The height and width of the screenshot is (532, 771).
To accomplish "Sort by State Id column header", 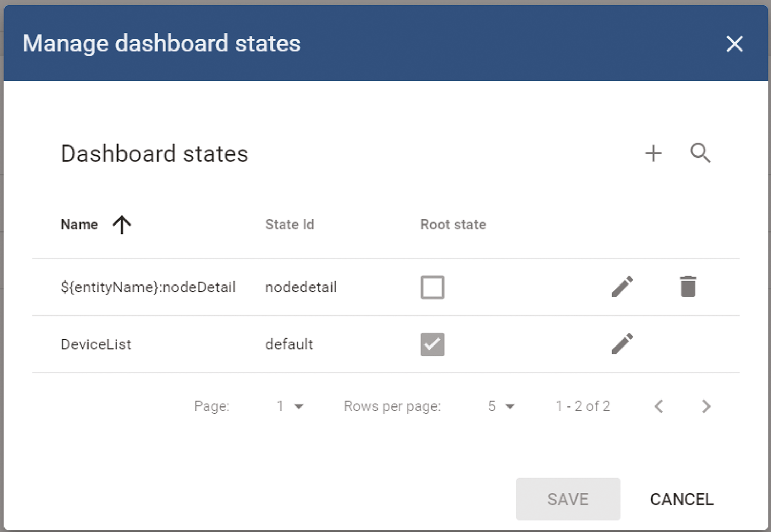I will click(x=289, y=225).
